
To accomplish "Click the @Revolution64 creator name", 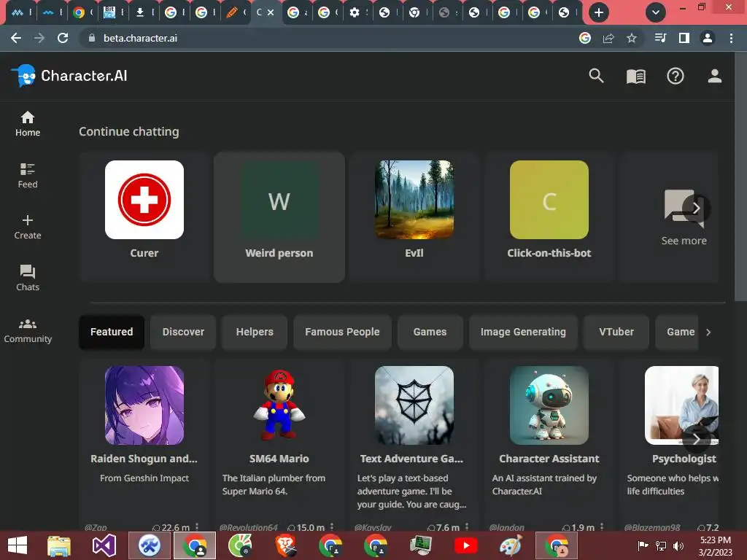I will (248, 527).
